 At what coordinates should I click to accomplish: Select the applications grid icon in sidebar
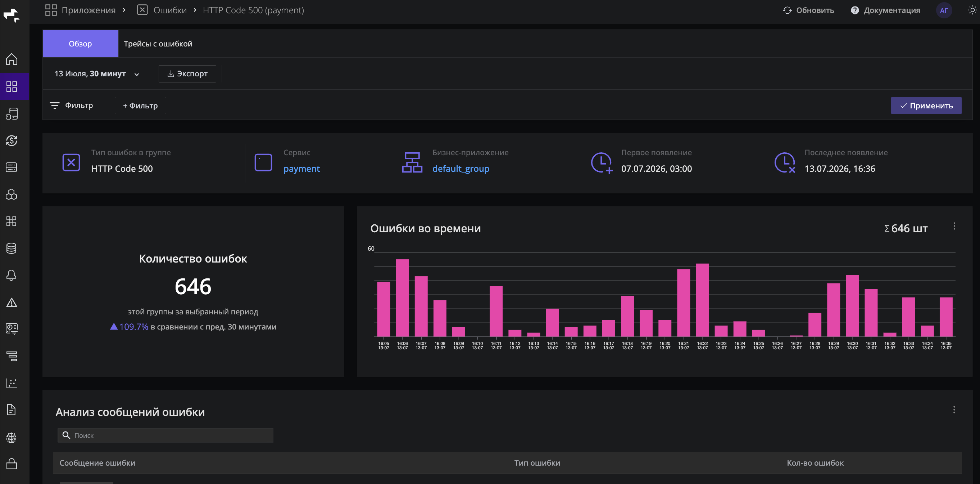(12, 86)
